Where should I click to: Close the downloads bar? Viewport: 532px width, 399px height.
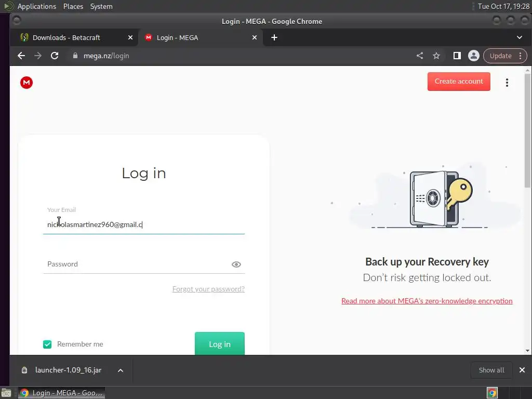click(x=522, y=370)
